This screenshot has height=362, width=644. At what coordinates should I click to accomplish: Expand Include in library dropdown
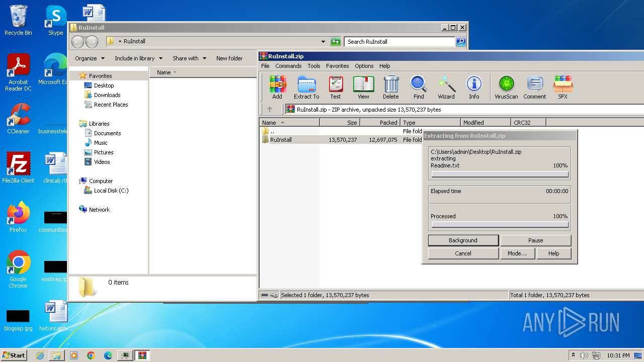pyautogui.click(x=138, y=58)
